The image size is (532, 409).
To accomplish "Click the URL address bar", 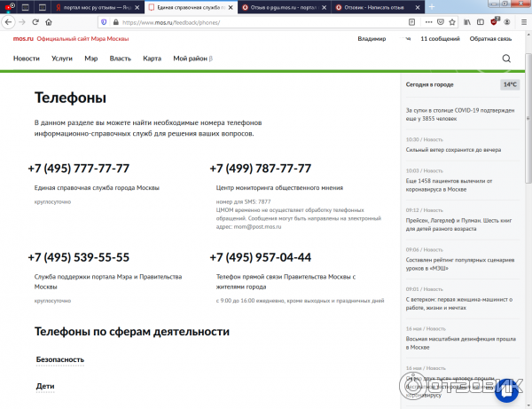I will [x=266, y=22].
